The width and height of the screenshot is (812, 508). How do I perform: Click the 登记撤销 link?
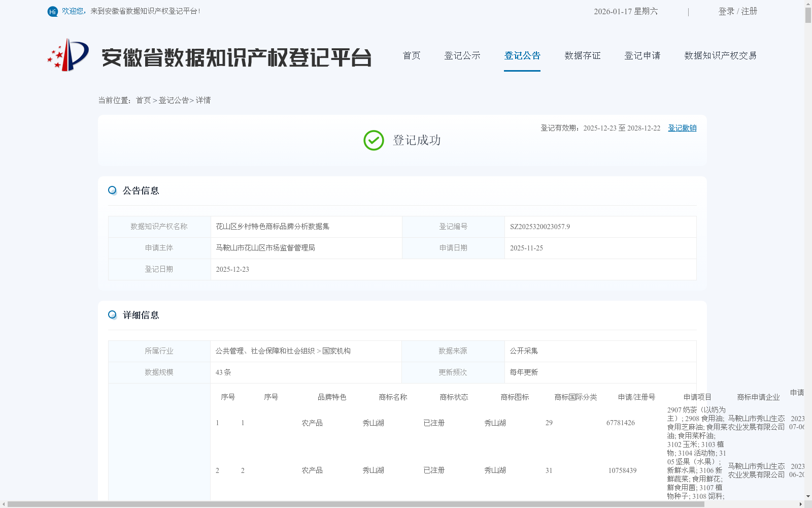click(x=682, y=128)
